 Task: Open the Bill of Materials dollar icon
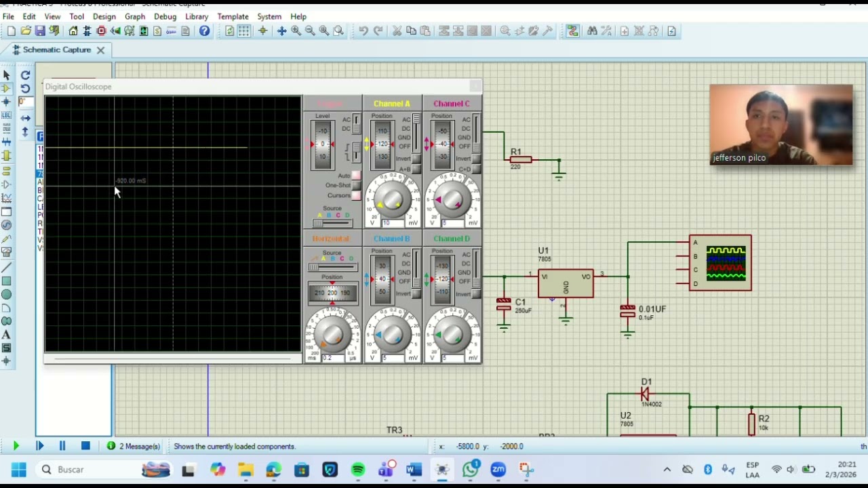click(157, 31)
